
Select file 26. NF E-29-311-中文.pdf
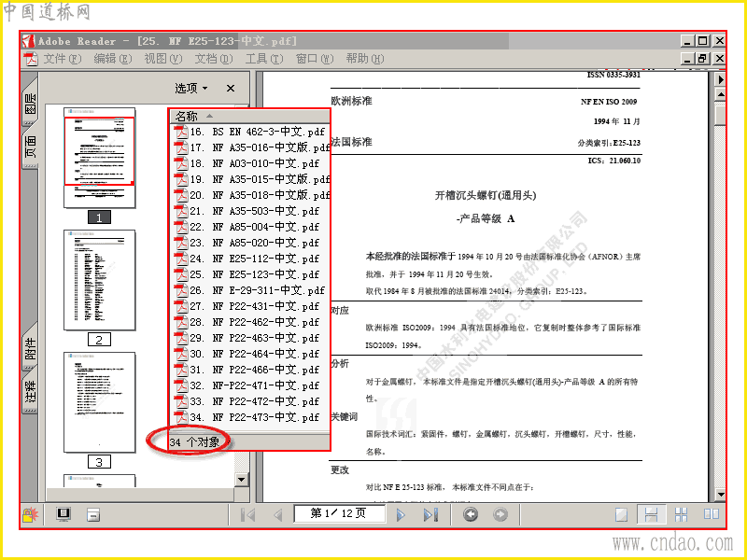pyautogui.click(x=249, y=290)
